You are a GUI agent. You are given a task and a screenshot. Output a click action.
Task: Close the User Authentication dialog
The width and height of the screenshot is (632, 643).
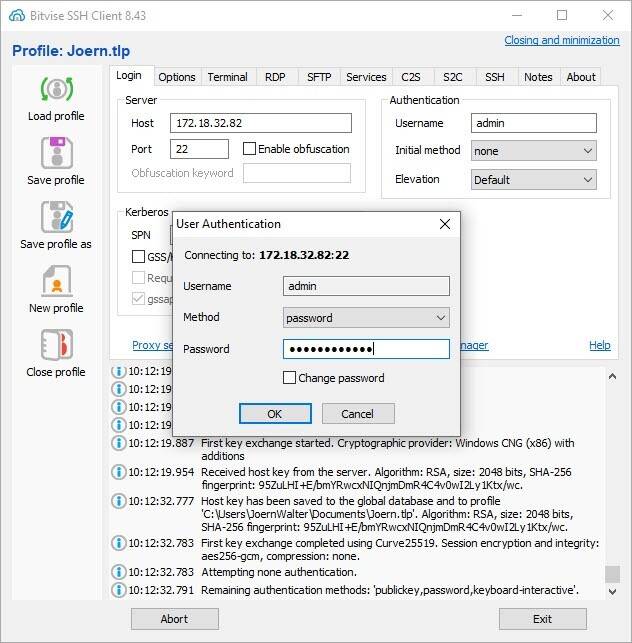445,224
